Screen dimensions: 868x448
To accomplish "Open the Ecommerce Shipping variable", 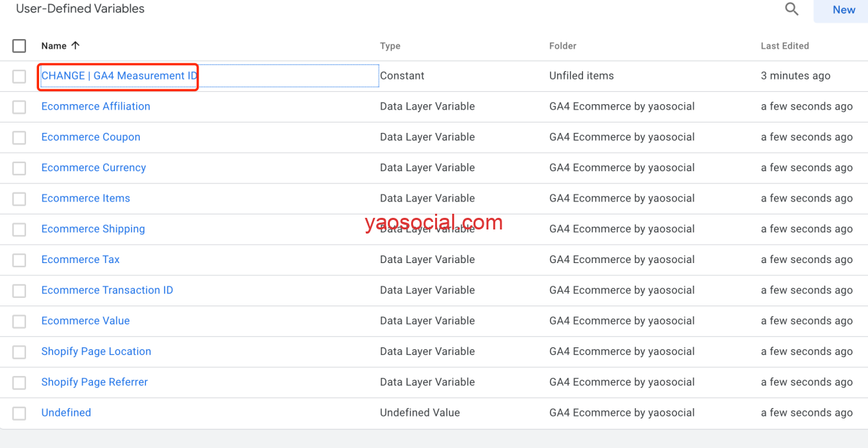I will (x=92, y=229).
